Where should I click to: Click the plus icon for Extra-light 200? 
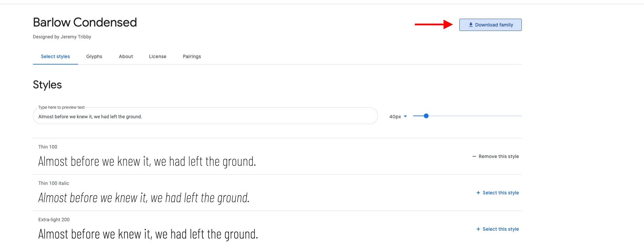click(x=478, y=229)
